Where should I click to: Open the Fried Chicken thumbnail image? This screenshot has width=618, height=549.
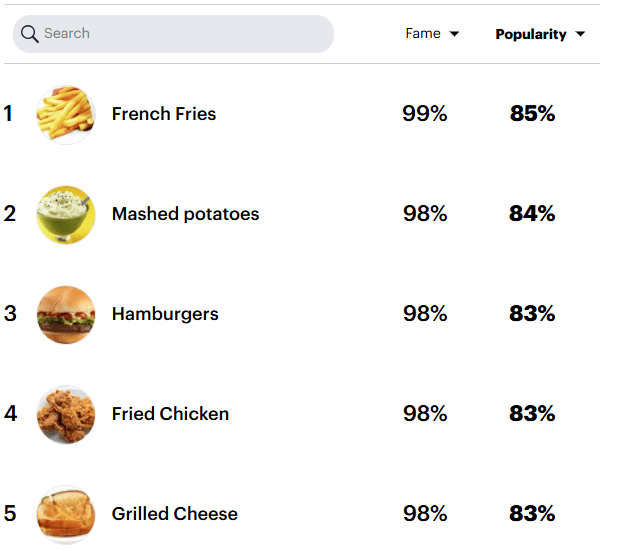pos(66,415)
